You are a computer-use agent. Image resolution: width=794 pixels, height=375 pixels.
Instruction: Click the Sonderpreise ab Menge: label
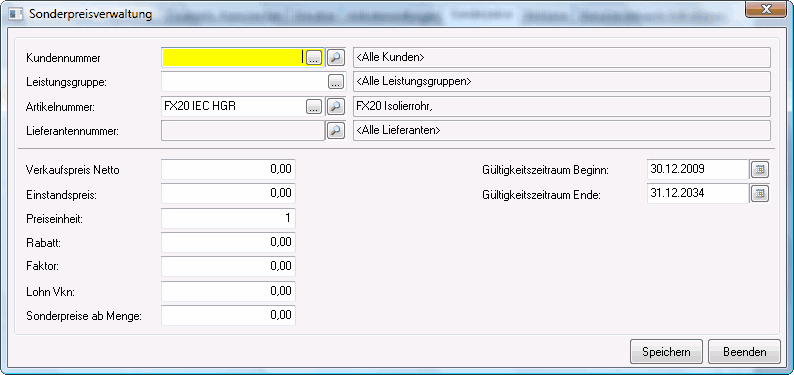click(84, 316)
